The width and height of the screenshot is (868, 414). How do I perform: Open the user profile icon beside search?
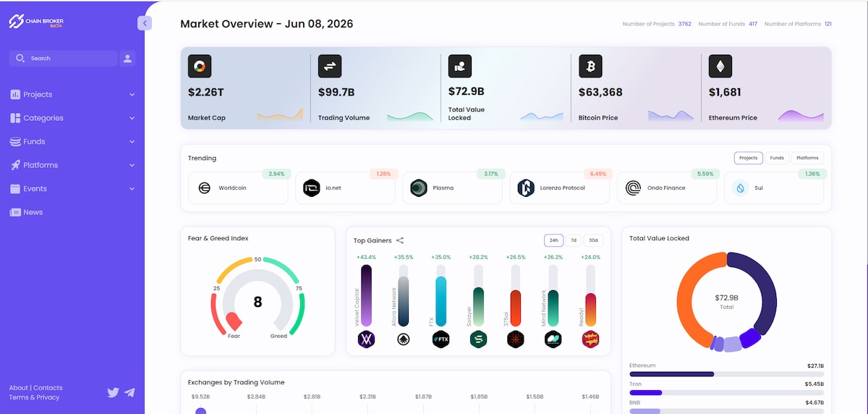(x=127, y=59)
